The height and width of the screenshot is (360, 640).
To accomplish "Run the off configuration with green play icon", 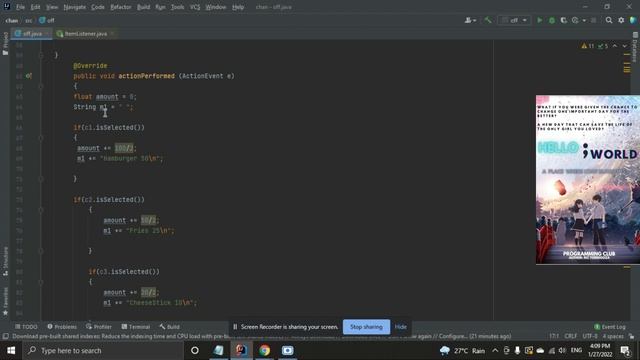I will pos(539,20).
